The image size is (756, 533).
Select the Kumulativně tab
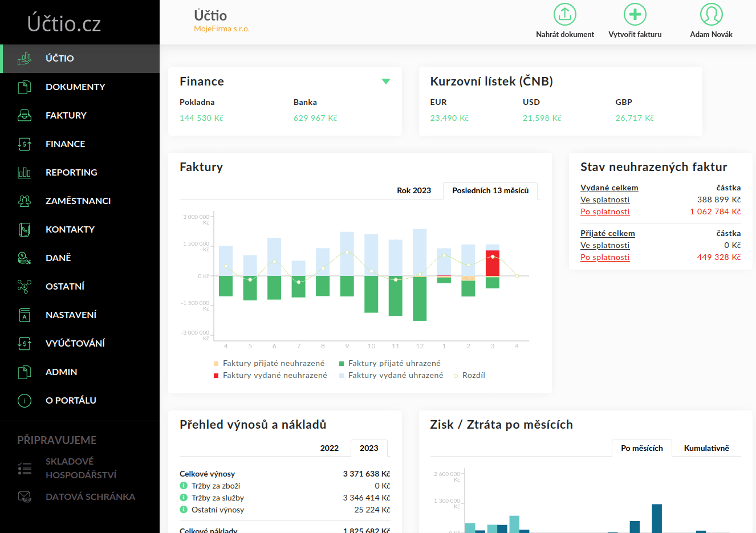tap(706, 448)
